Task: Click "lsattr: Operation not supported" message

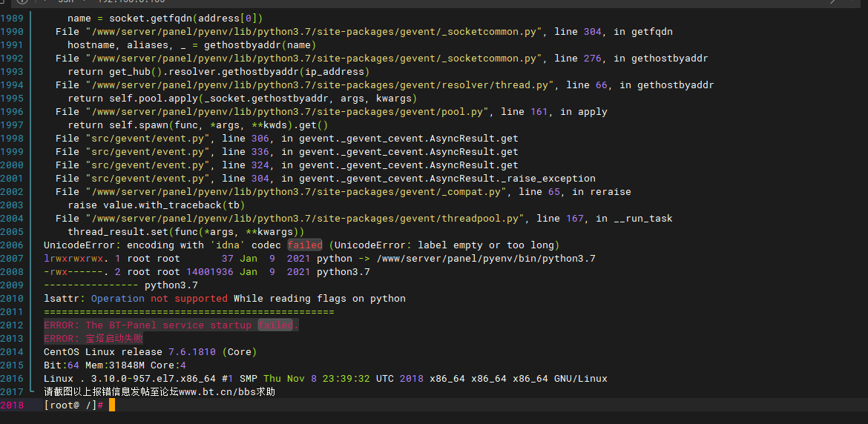Action: (x=136, y=299)
